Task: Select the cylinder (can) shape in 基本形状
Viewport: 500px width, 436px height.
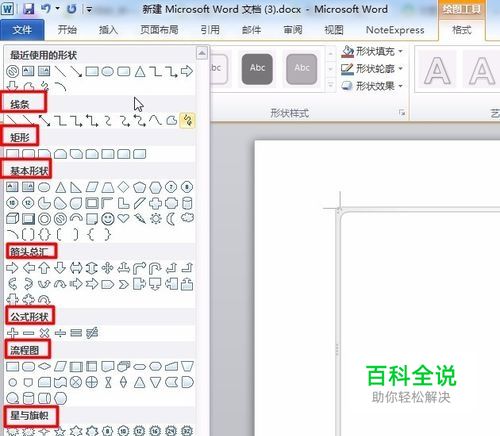Action: click(x=188, y=203)
